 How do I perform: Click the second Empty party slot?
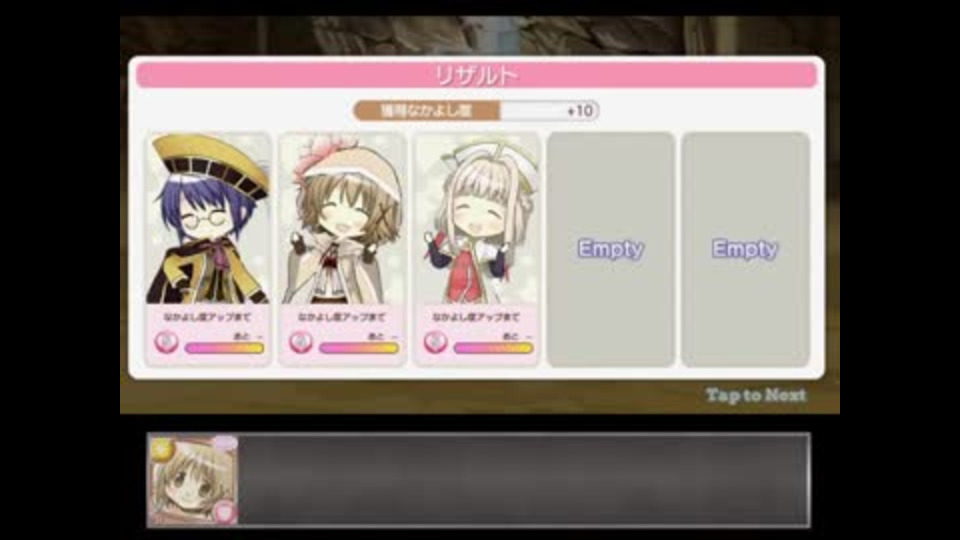point(745,249)
